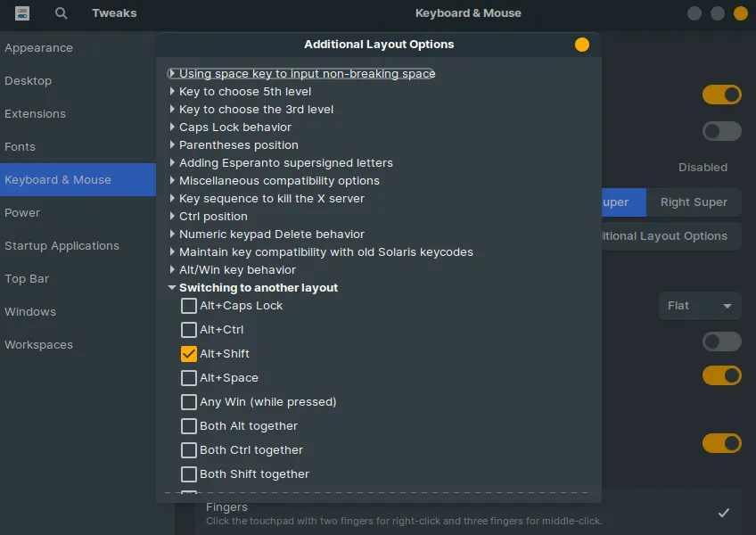Select Appearance in the sidebar
The image size is (756, 535).
[39, 47]
